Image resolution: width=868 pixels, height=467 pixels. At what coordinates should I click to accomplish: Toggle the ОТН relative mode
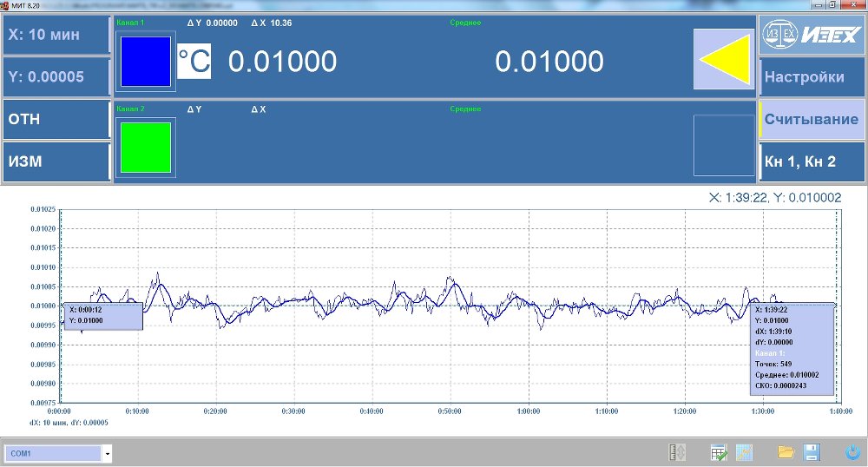pyautogui.click(x=56, y=119)
